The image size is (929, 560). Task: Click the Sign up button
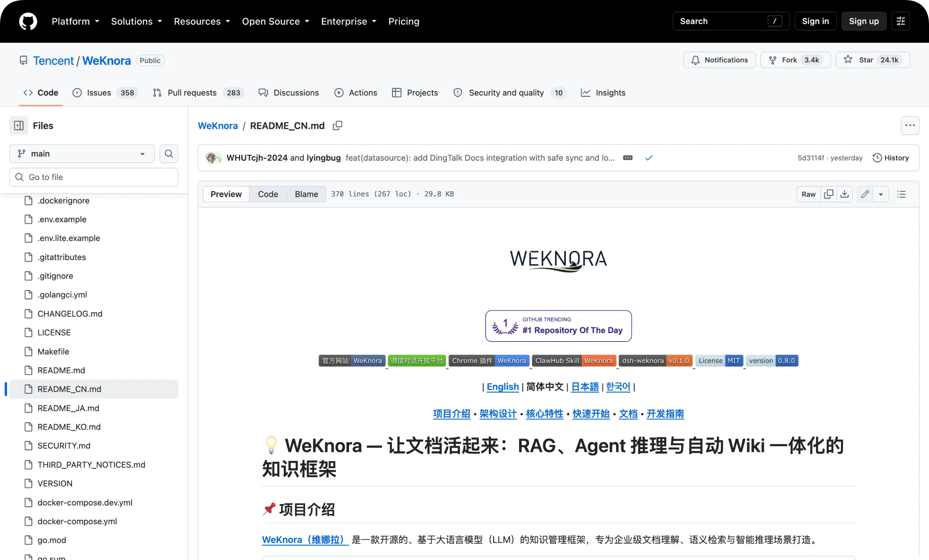coord(864,21)
